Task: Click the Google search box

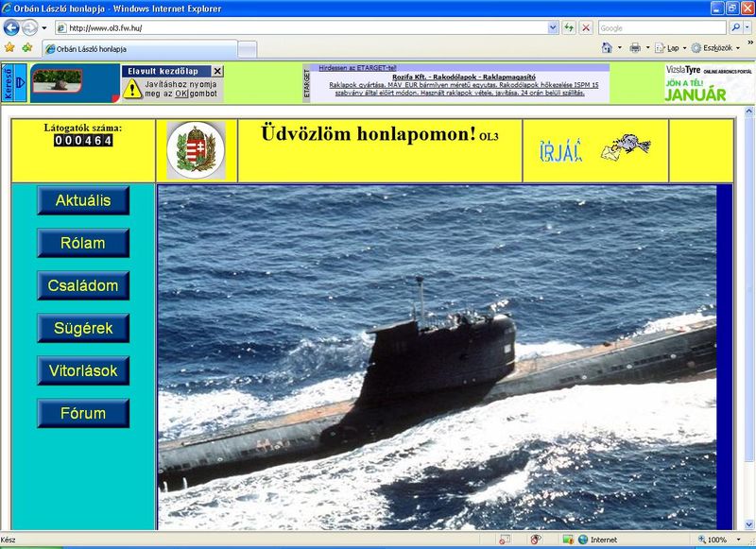Action: [661, 28]
